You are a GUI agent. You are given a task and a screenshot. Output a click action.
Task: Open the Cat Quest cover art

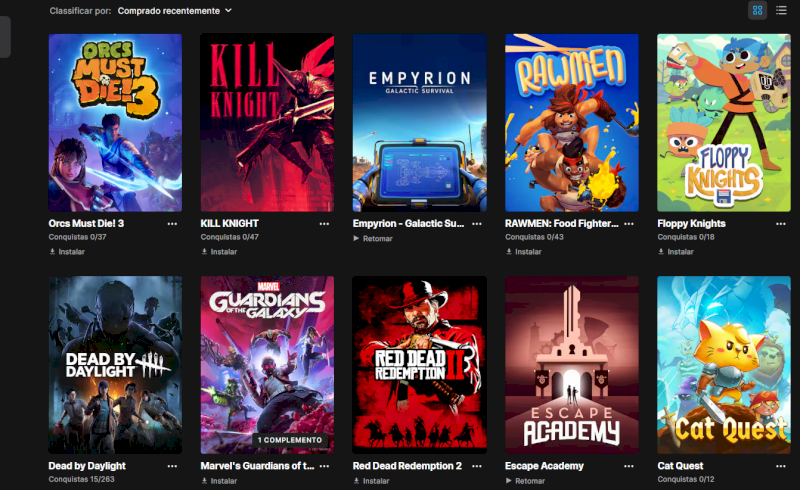click(x=724, y=365)
